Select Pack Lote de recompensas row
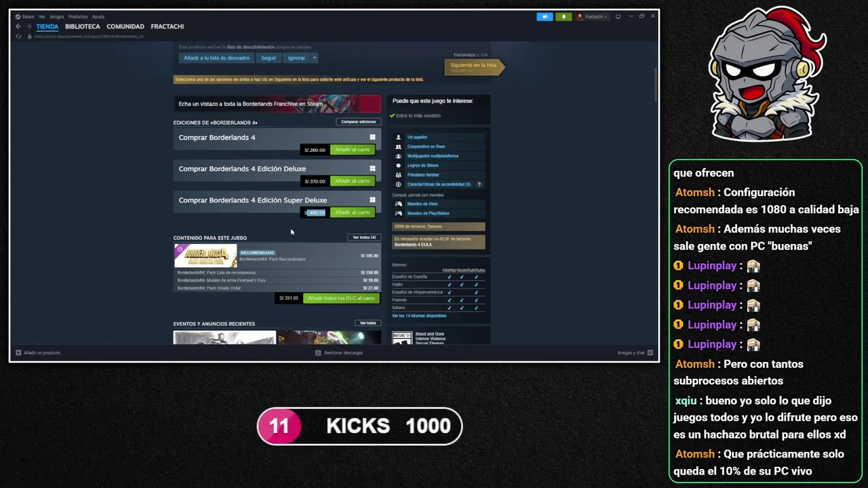The width and height of the screenshot is (868, 488). pyautogui.click(x=277, y=272)
